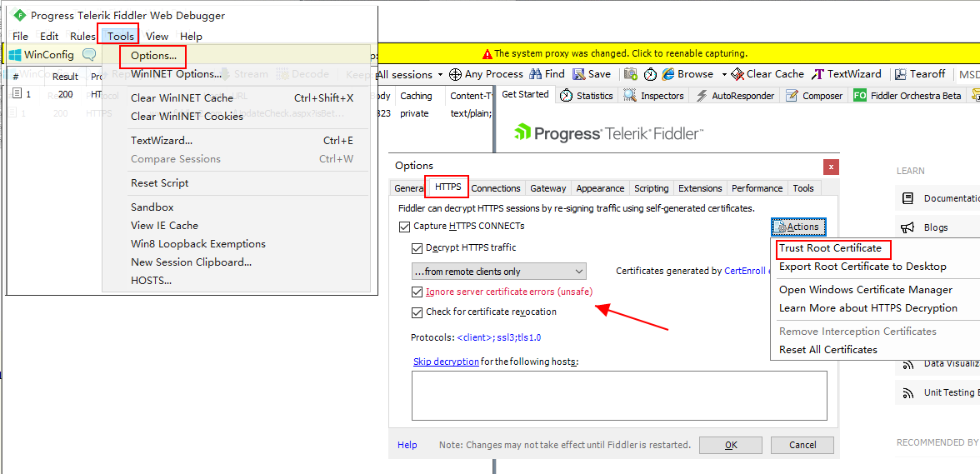Open the Edit menu
Viewport: 980px width, 474px height.
click(49, 36)
